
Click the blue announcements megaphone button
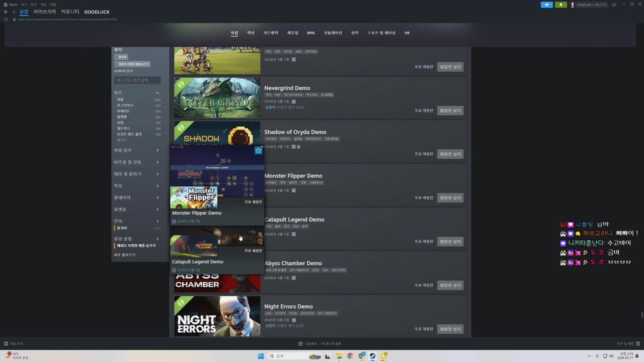pyautogui.click(x=547, y=5)
